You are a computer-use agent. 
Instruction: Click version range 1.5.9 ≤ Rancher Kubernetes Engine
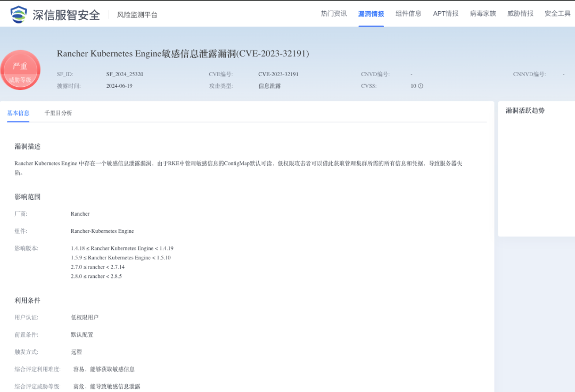click(121, 257)
